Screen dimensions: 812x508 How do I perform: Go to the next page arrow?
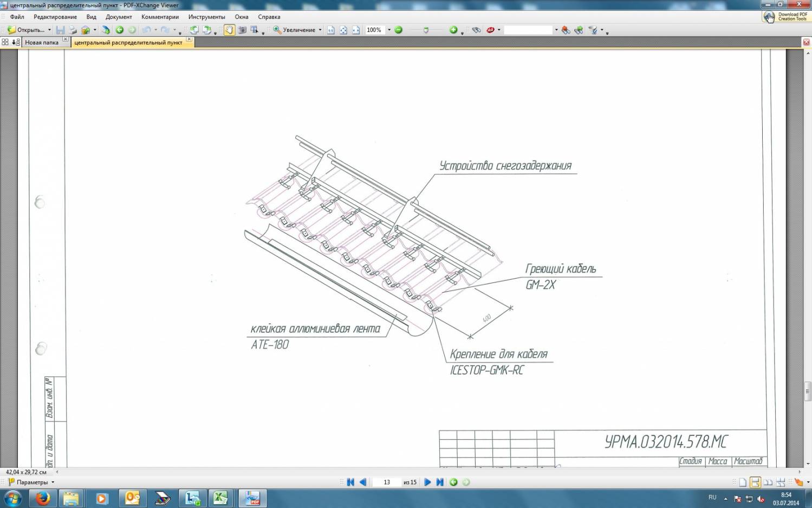(x=427, y=482)
